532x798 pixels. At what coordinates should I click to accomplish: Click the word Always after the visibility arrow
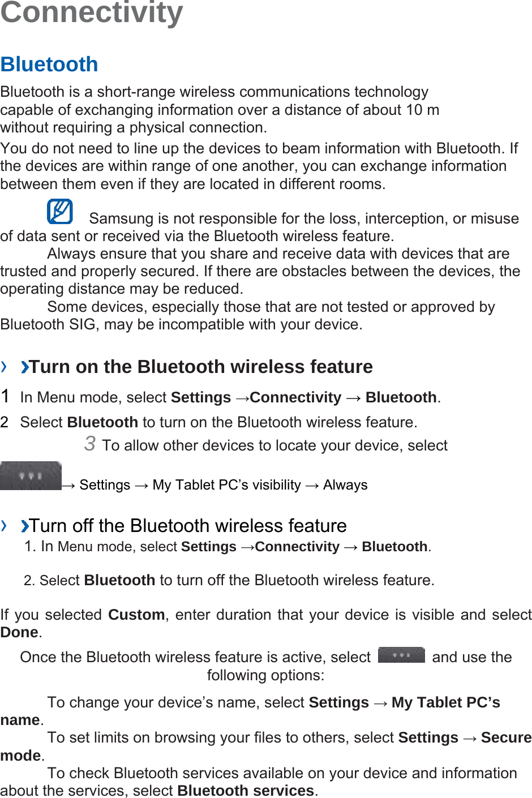click(x=345, y=485)
